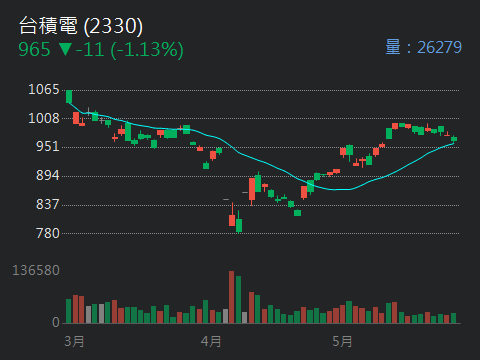Click the volume label 量：26279
This screenshot has height=360, width=480.
coord(423,47)
